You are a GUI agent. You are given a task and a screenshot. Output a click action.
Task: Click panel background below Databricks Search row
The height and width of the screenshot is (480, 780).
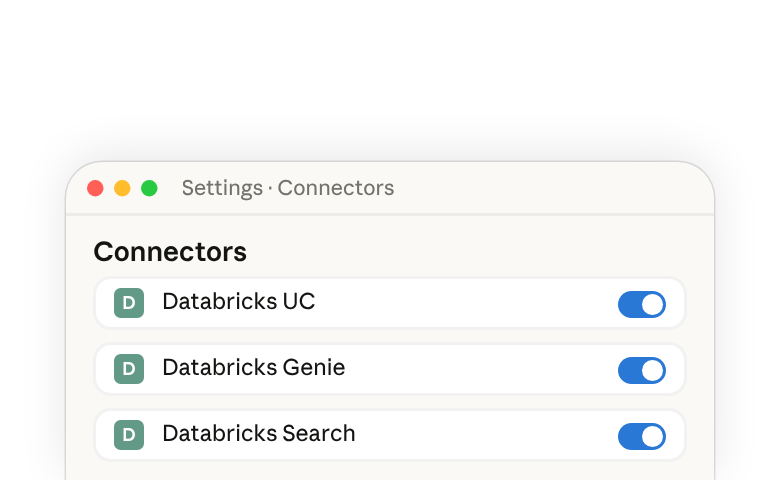(x=390, y=471)
